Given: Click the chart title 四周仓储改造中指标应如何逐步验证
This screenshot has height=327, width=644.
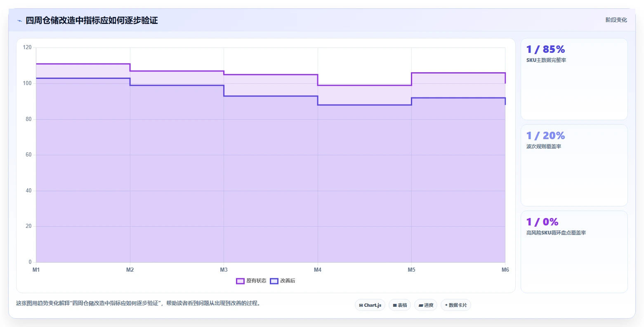Looking at the screenshot, I should pyautogui.click(x=92, y=21).
